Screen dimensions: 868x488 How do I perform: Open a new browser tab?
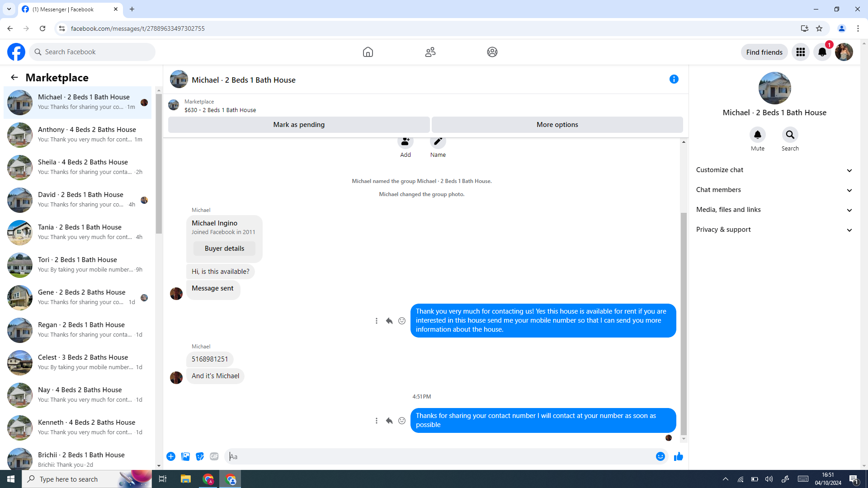click(x=132, y=9)
